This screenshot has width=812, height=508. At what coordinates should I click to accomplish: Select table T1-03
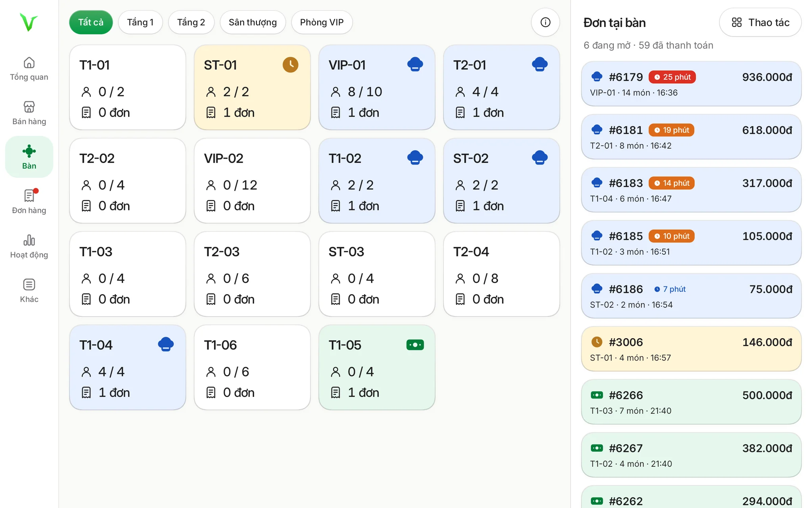pos(128,274)
